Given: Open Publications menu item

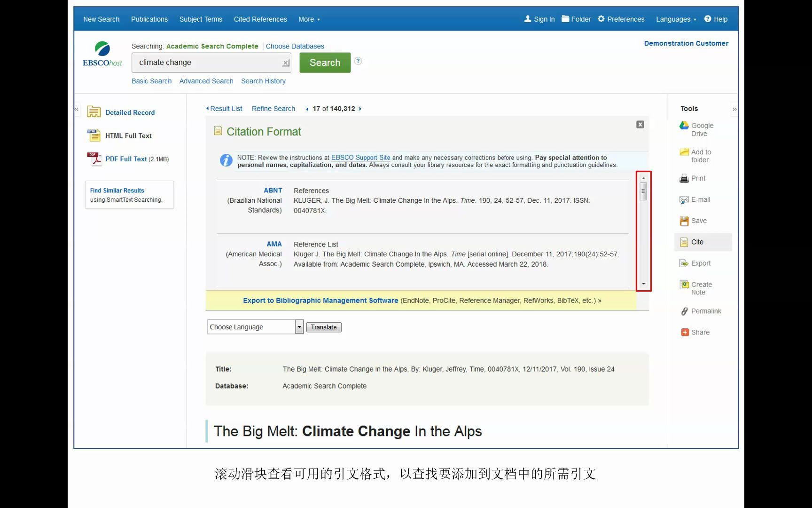Looking at the screenshot, I should [149, 19].
